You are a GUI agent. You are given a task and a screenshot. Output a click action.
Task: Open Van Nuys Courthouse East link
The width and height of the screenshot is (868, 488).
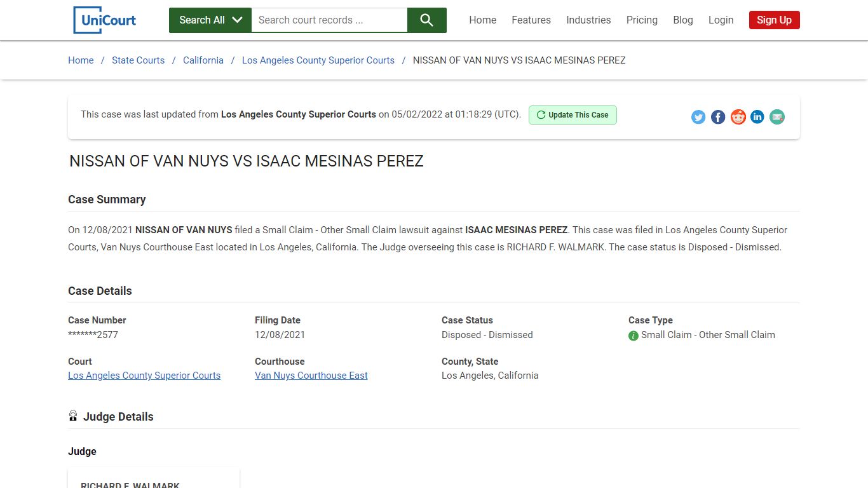click(x=311, y=376)
